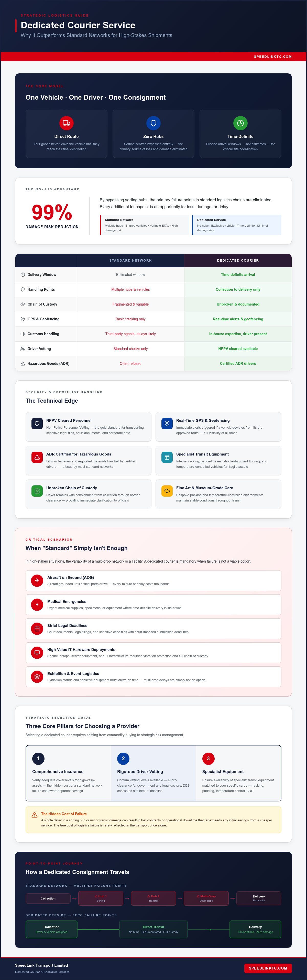Click the green clock icon above Time-Definite

coord(240,123)
